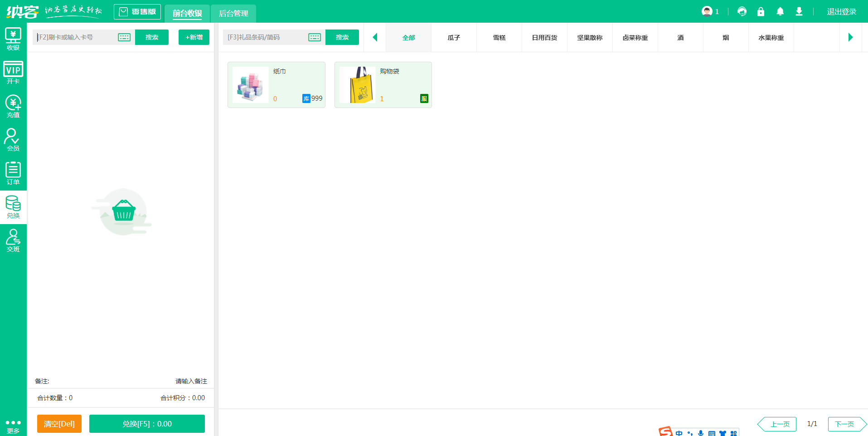Select the 购物袋 gift product card

click(383, 85)
